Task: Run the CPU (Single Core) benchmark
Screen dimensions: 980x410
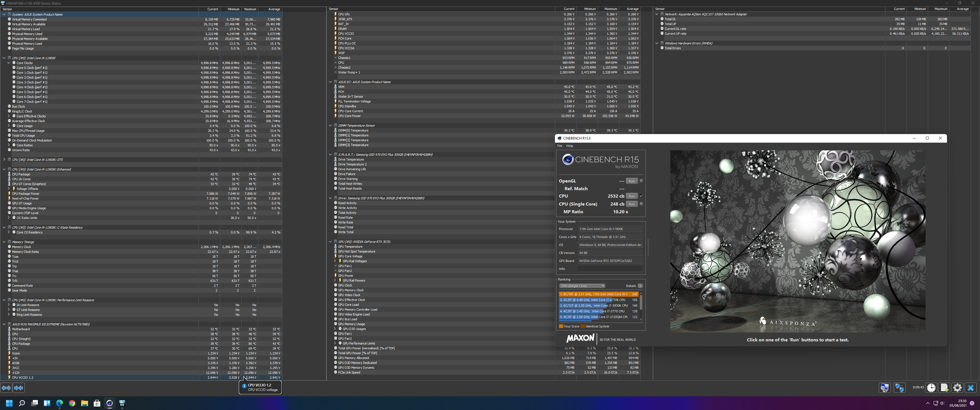Action: [632, 204]
